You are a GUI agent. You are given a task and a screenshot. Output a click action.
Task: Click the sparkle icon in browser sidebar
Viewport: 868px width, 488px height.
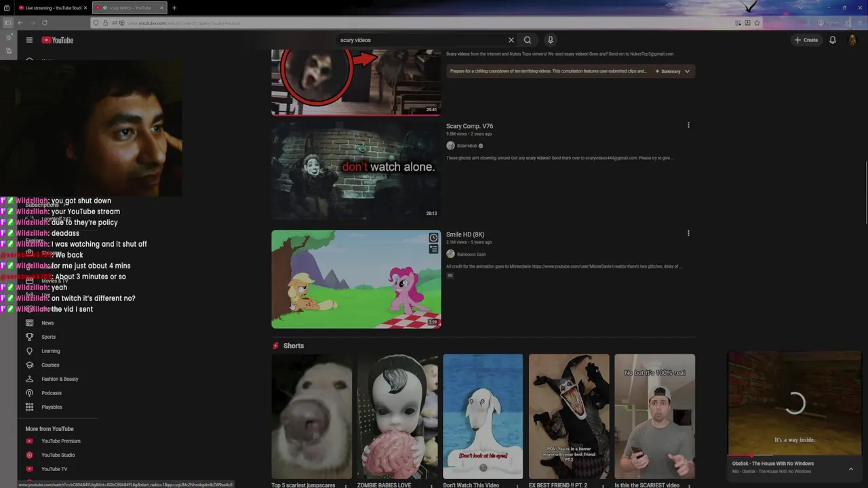[8, 37]
